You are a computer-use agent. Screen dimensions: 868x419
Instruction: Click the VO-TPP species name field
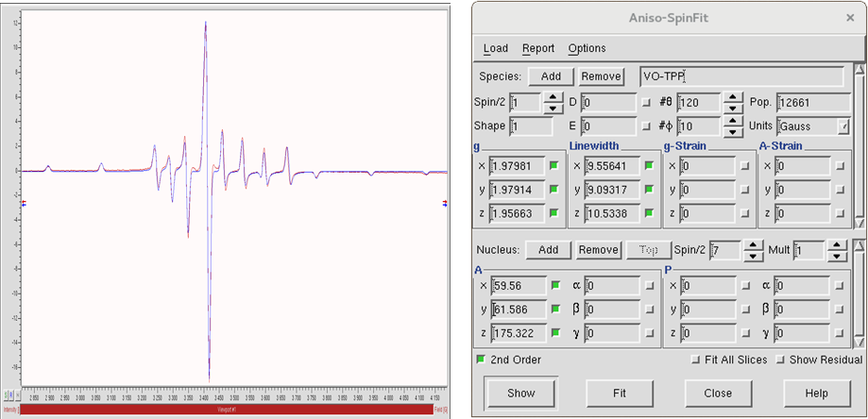point(740,76)
